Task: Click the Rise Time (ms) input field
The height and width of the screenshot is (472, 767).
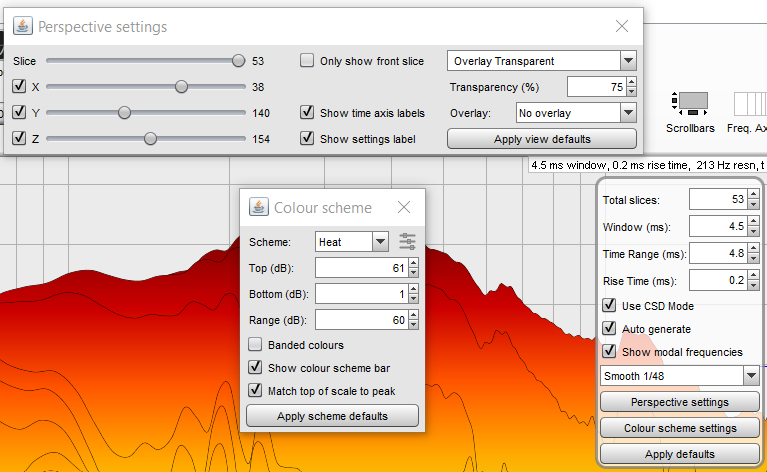Action: [719, 281]
